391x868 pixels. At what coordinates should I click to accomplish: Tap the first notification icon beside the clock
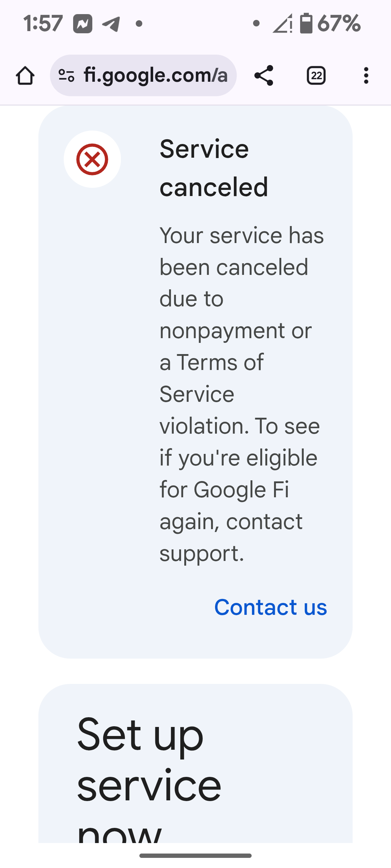click(83, 24)
